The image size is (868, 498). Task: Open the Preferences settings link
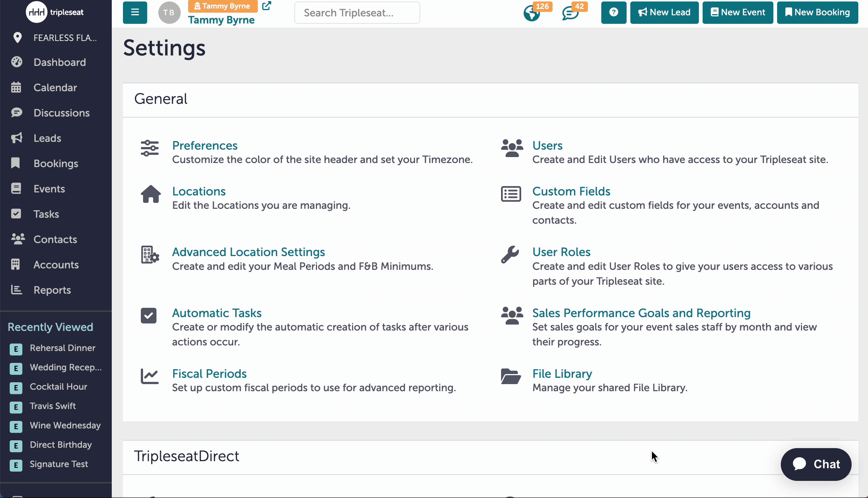tap(205, 146)
